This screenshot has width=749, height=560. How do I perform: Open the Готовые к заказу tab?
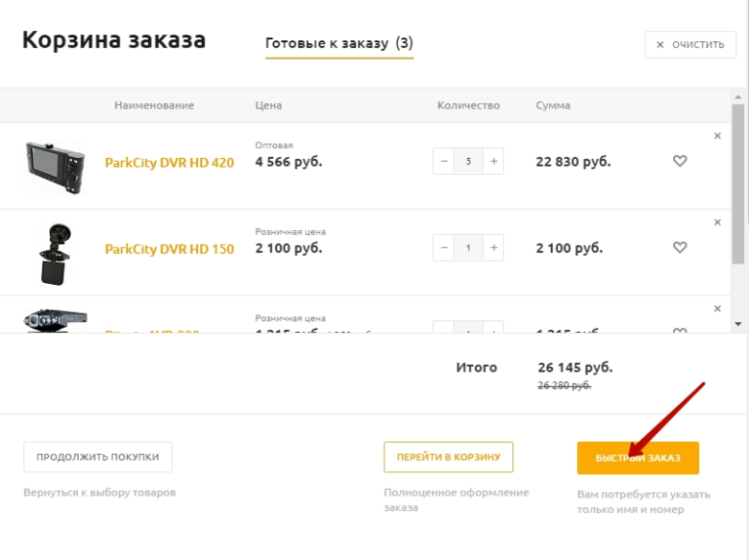click(339, 43)
